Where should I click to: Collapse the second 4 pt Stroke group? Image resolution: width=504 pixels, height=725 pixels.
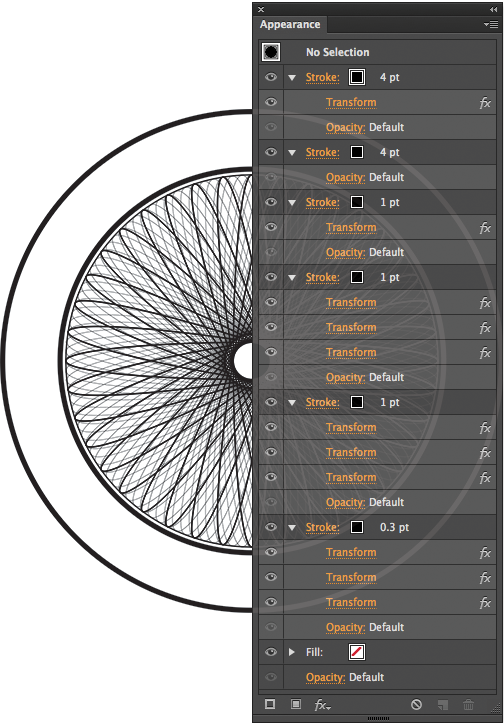[292, 153]
